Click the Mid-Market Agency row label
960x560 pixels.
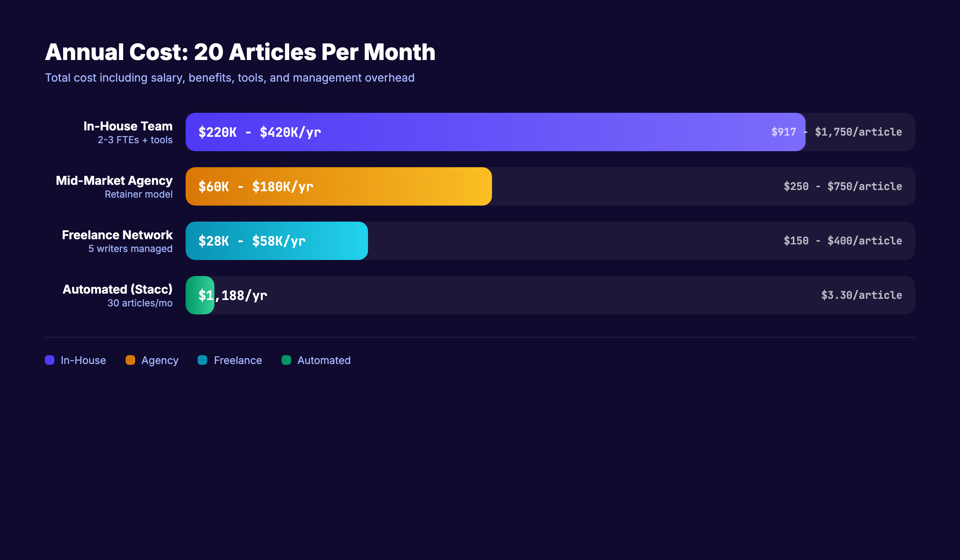(114, 180)
